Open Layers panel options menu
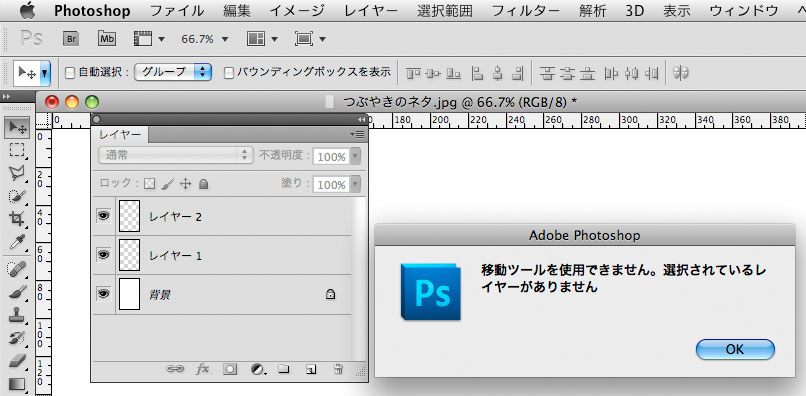 click(357, 134)
